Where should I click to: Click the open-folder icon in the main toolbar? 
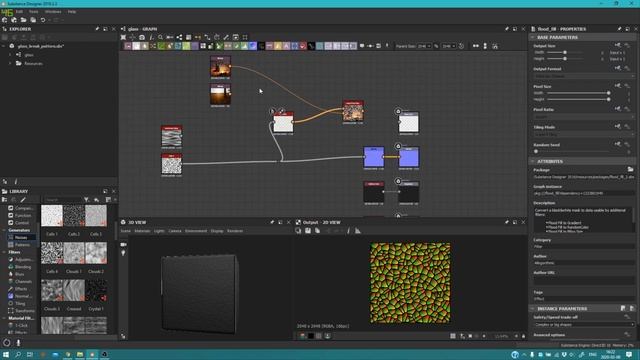click(24, 20)
